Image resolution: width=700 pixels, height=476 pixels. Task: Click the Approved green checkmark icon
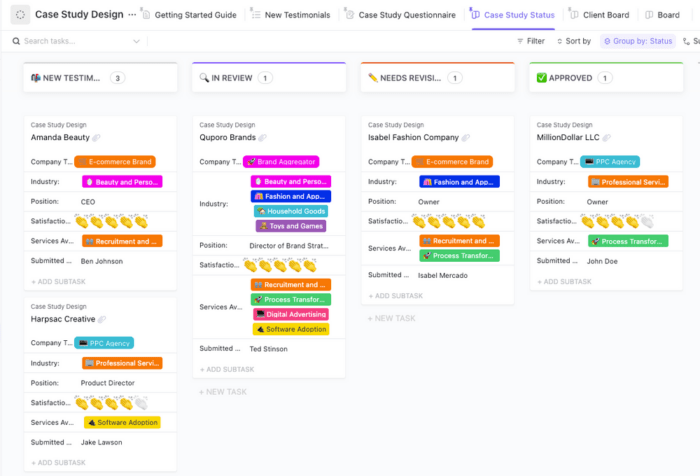tap(542, 78)
